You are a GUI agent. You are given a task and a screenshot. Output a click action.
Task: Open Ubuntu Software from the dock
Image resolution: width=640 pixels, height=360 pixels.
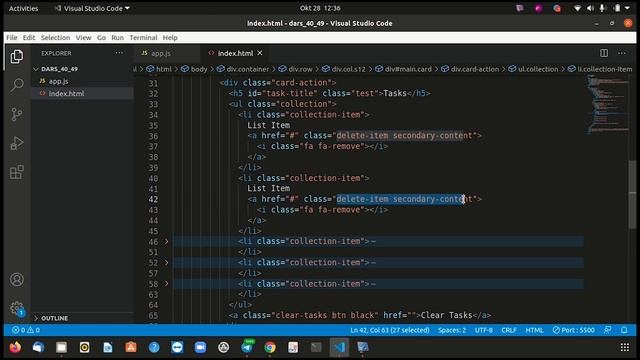131,347
